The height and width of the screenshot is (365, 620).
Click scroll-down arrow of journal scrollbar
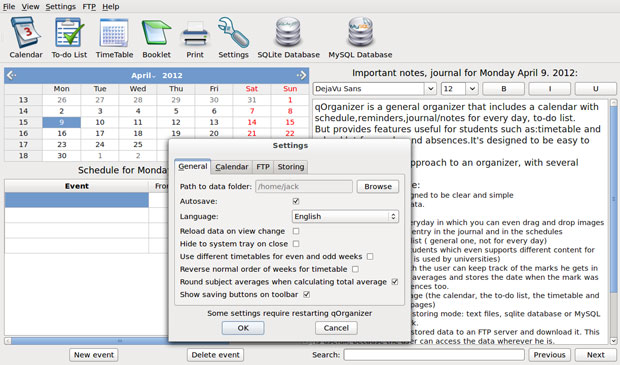click(614, 341)
